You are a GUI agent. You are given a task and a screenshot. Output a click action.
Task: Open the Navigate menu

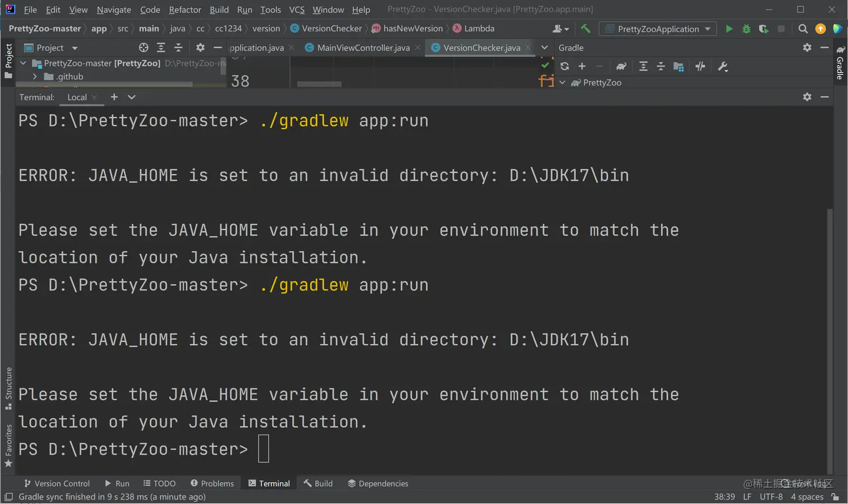114,10
